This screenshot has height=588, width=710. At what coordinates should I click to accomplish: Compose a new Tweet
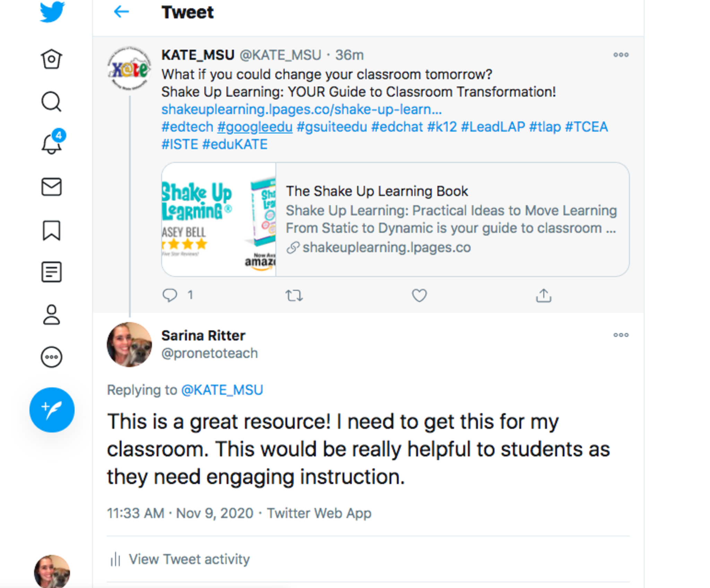tap(52, 410)
